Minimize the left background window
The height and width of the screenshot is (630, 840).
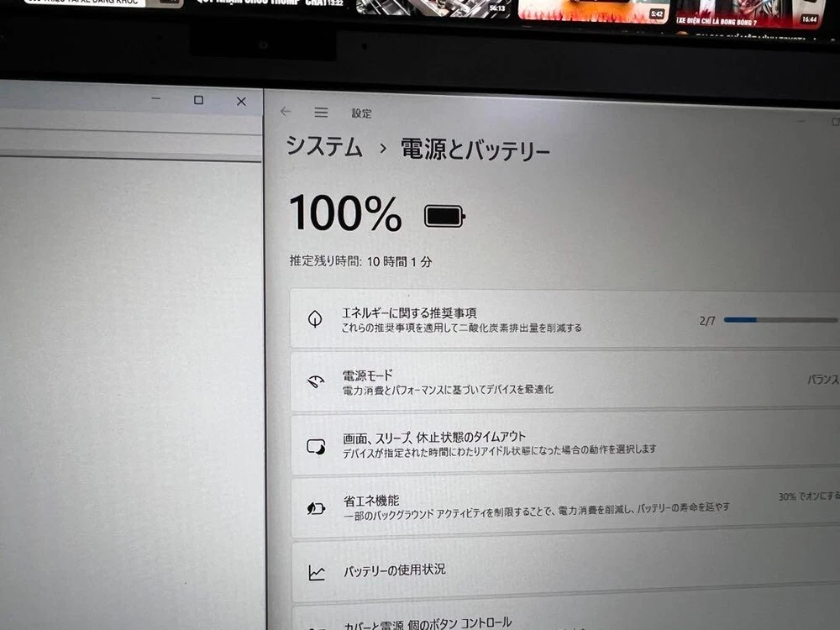156,100
